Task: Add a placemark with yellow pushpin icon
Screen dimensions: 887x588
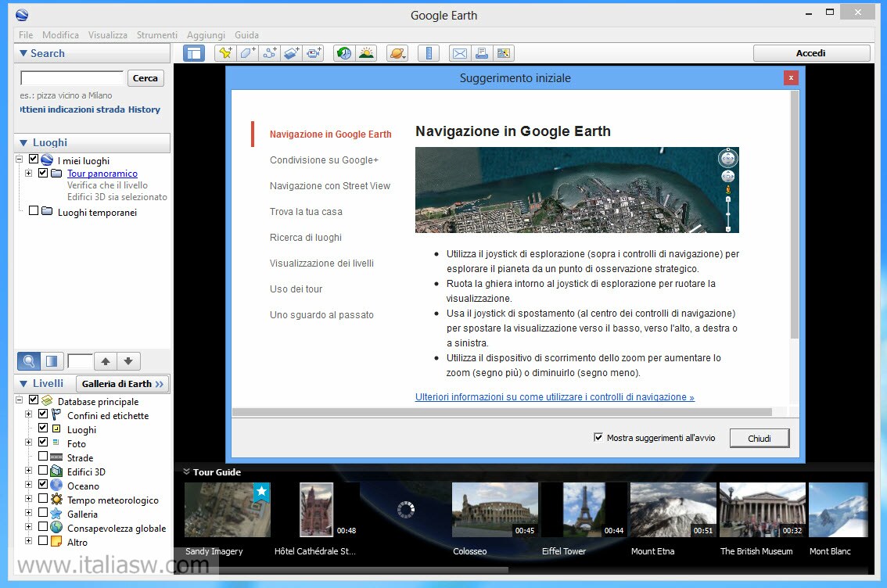Action: [x=226, y=53]
